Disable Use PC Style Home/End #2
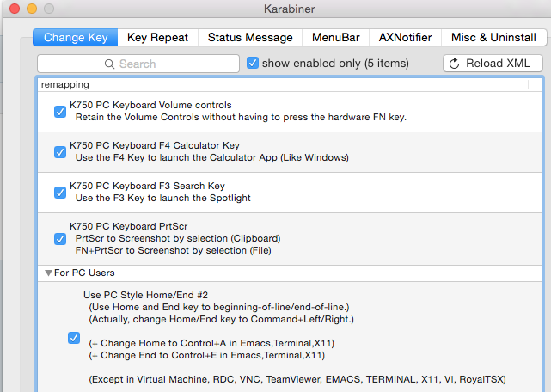 tap(74, 338)
